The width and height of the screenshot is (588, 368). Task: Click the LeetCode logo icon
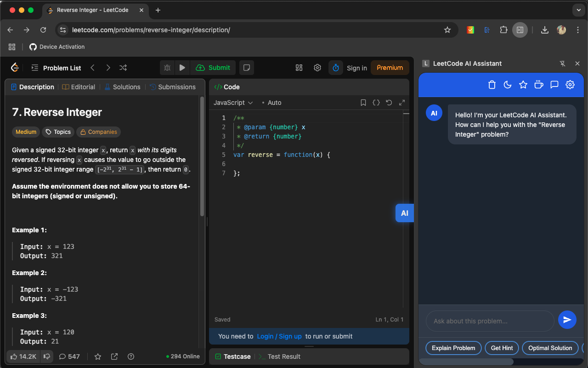pos(15,68)
